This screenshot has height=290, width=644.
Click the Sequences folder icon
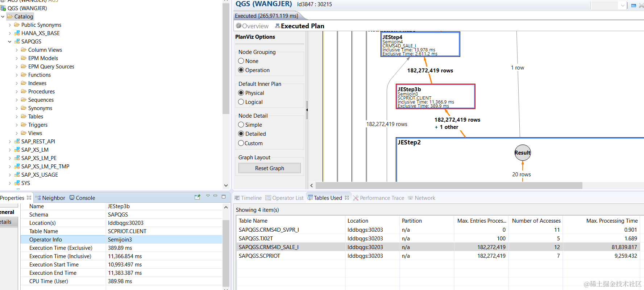point(24,100)
